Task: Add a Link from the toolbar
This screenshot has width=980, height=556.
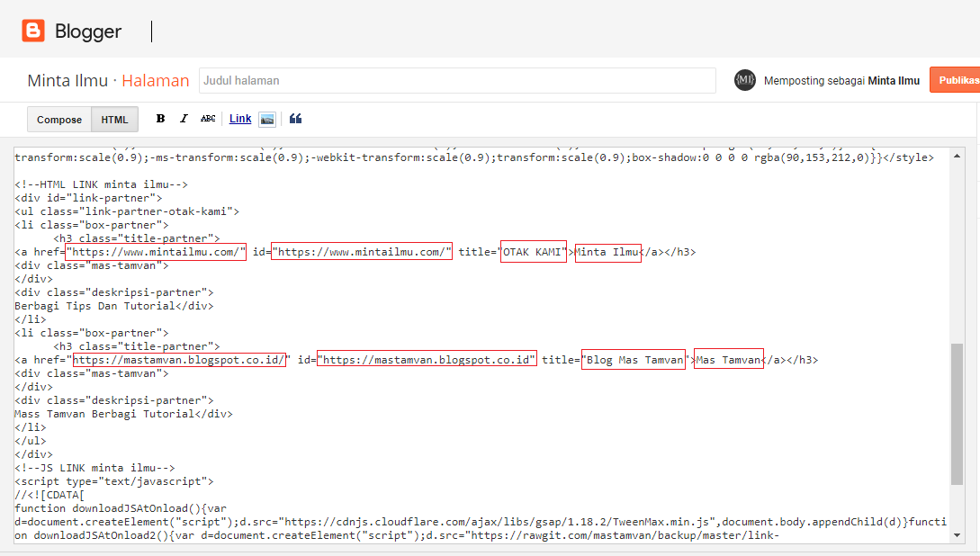Action: pos(240,119)
